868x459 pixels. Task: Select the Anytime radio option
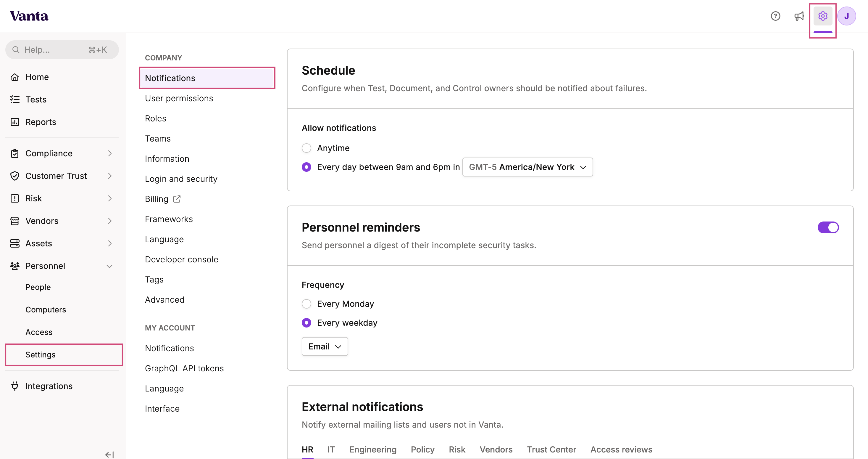pos(306,148)
